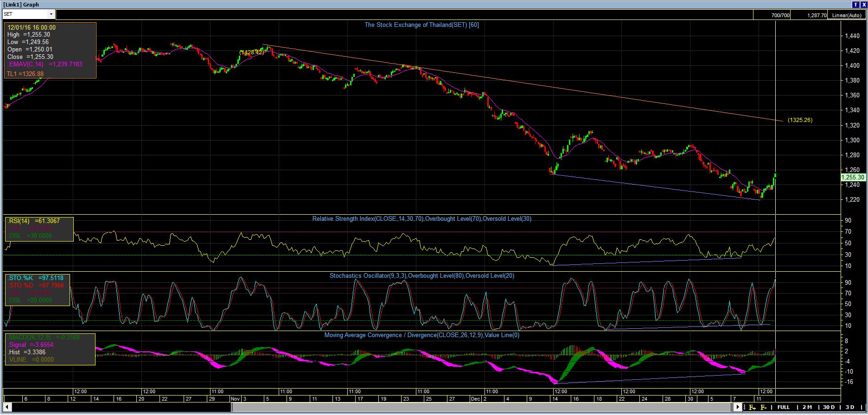
Task: Click the scrollbar right arrow
Action: coord(738,407)
